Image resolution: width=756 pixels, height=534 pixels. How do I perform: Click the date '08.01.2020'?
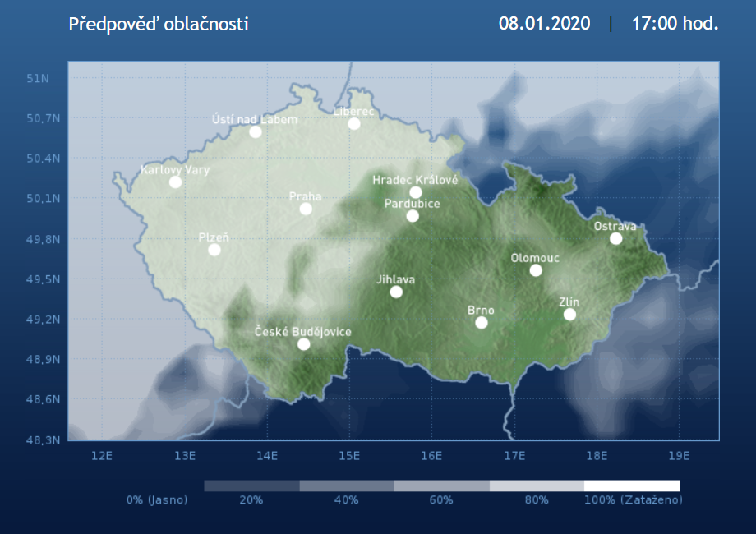pyautogui.click(x=544, y=23)
